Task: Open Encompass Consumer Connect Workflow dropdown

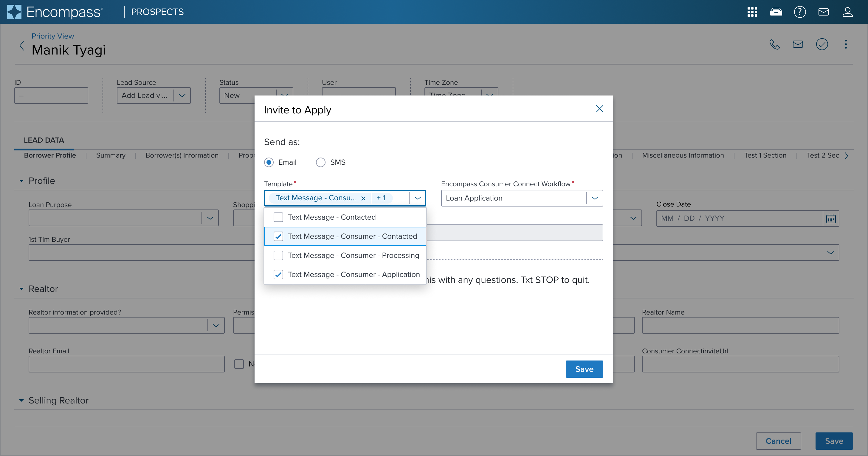Action: click(594, 198)
